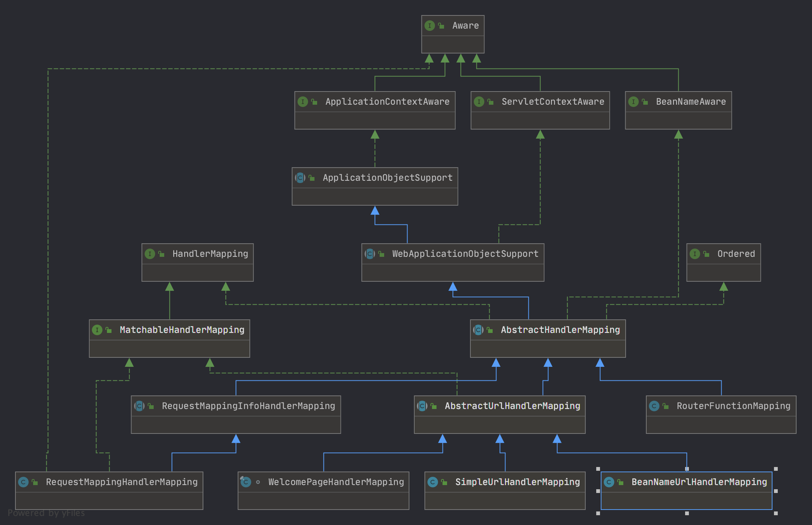Select the RequestMappingInfoHandlerMapping node
Screen dimensions: 812x525
click(x=236, y=415)
